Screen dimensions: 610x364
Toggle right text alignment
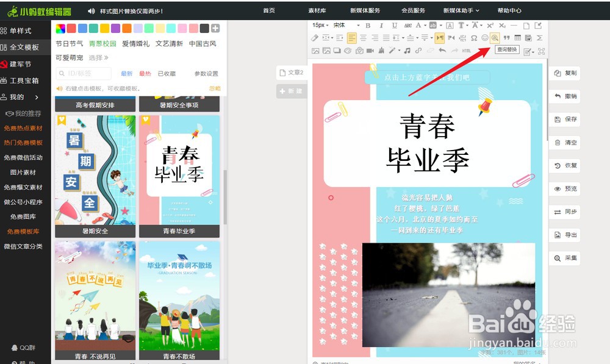tap(375, 38)
